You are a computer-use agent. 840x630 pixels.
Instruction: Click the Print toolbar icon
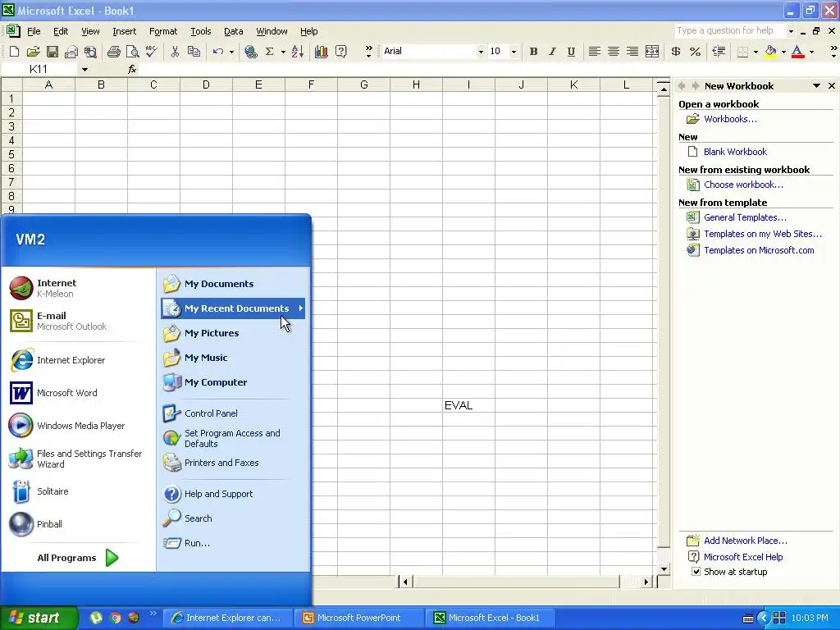pyautogui.click(x=113, y=52)
